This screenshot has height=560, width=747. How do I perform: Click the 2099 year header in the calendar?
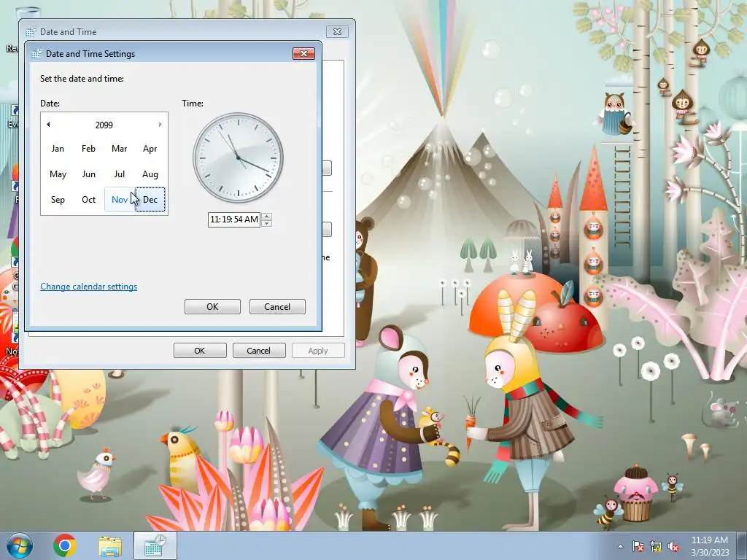click(x=104, y=125)
